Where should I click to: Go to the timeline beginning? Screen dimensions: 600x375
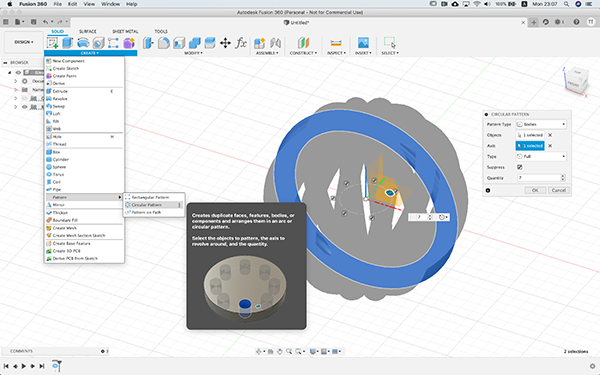point(6,366)
